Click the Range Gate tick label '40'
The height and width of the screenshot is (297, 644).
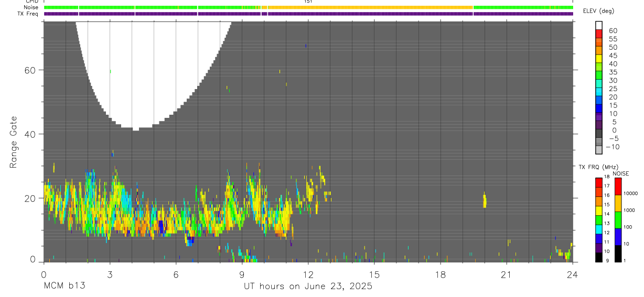click(29, 134)
